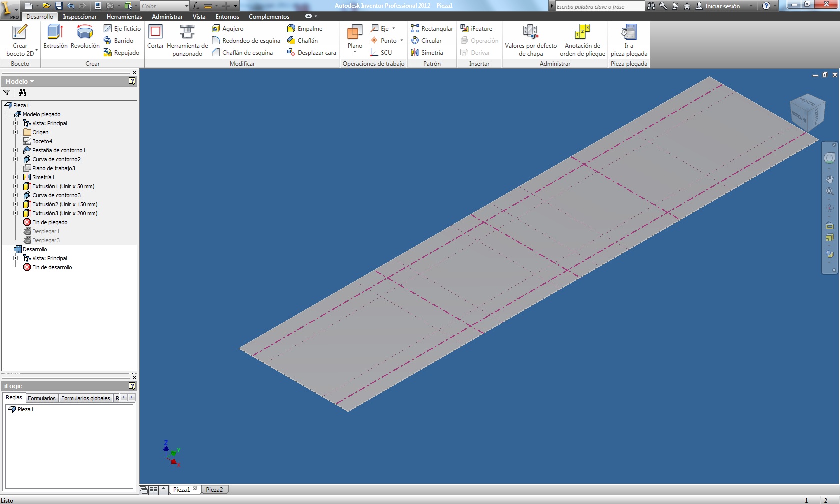Open the Punto dropdown arrow
This screenshot has width=840, height=504.
(402, 41)
